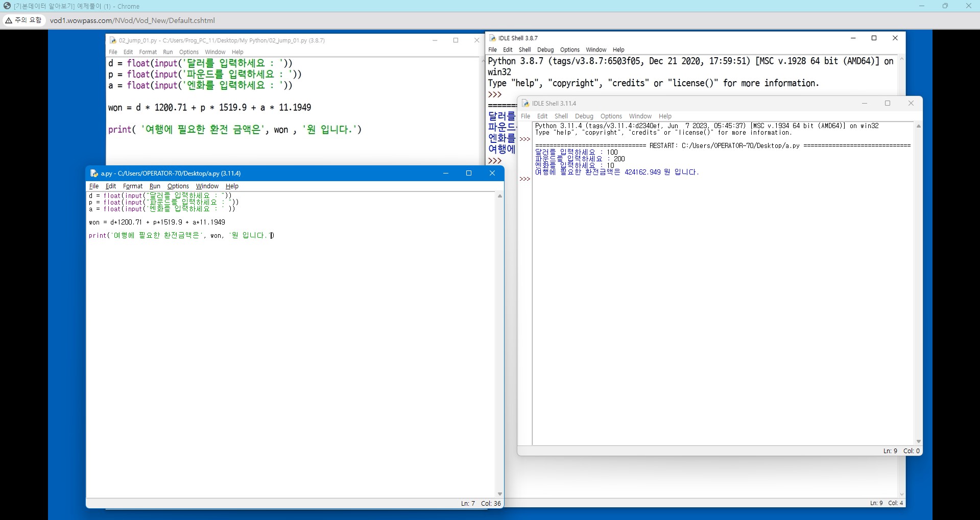The image size is (980, 520).
Task: Click the IDLE Shell 3.11.4 Python icon
Action: [525, 104]
